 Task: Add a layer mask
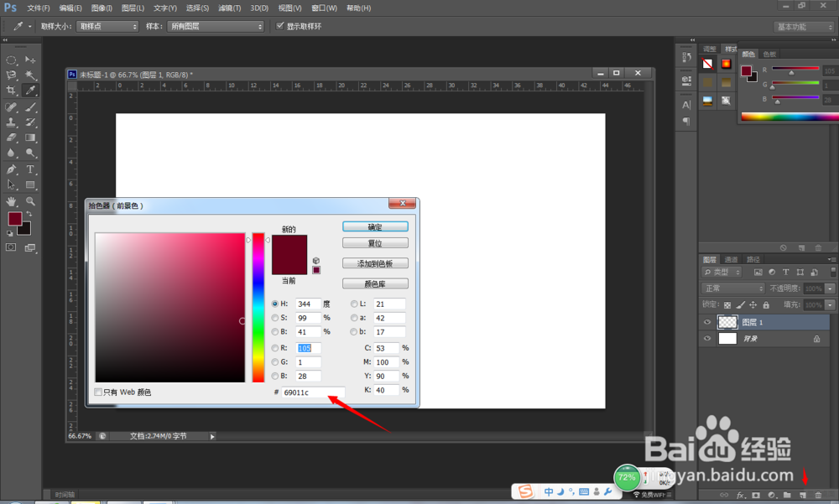click(756, 496)
